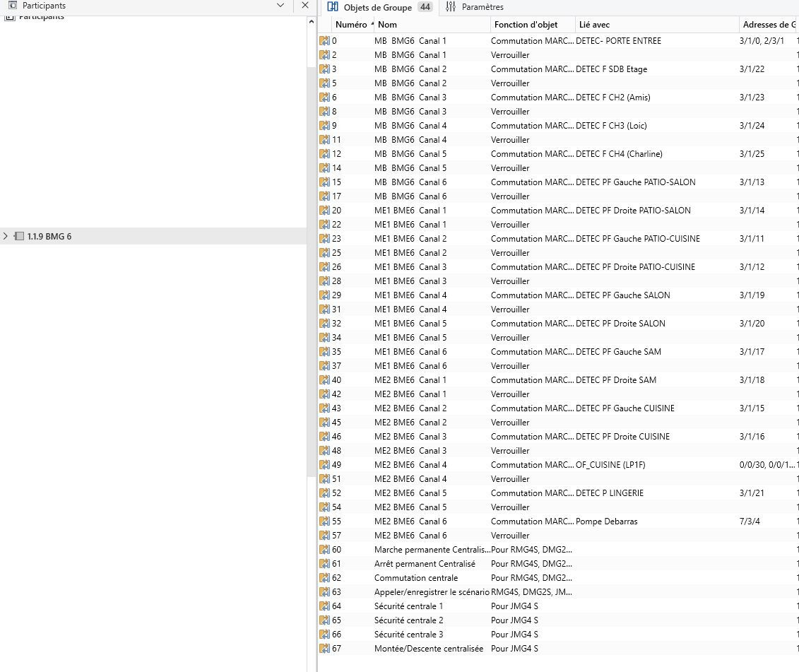The height and width of the screenshot is (672, 799).
Task: Select the DETEC F CH4 (Charline) cell
Action: (x=619, y=154)
